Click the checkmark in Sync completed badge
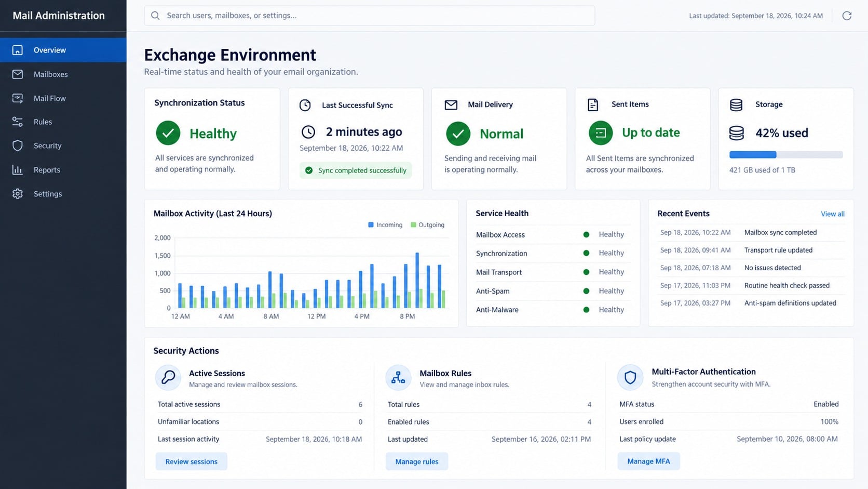Viewport: 868px width, 489px height. coord(309,170)
